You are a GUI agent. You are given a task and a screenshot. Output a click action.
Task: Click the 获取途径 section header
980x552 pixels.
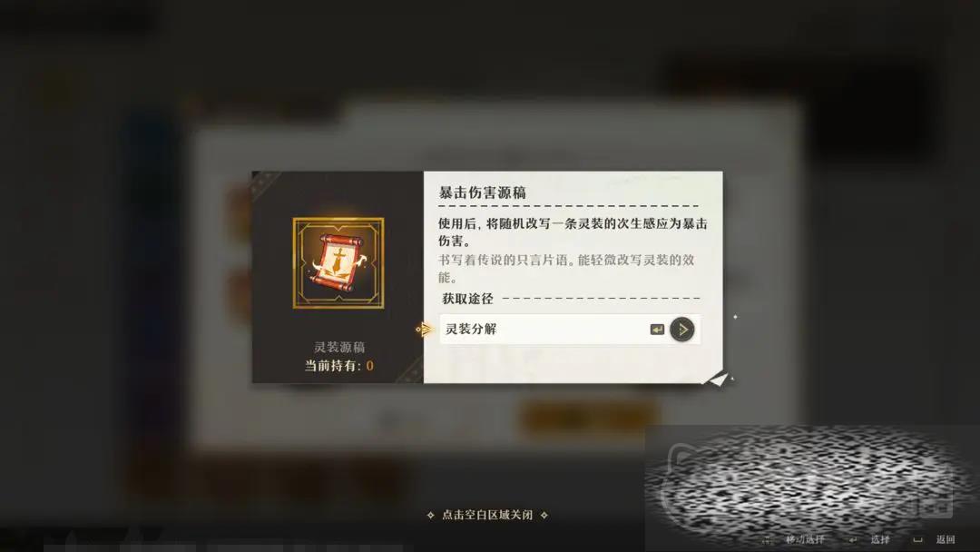coord(468,299)
